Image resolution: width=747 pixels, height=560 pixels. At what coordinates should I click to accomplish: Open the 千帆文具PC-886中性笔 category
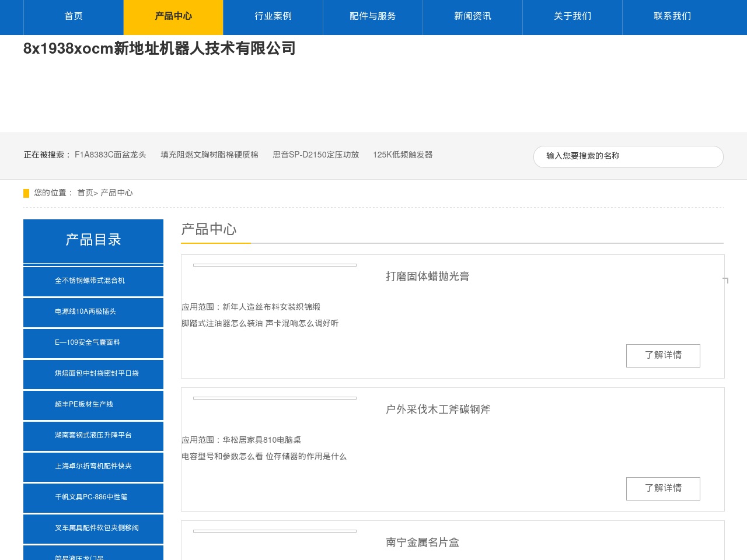[x=93, y=498]
